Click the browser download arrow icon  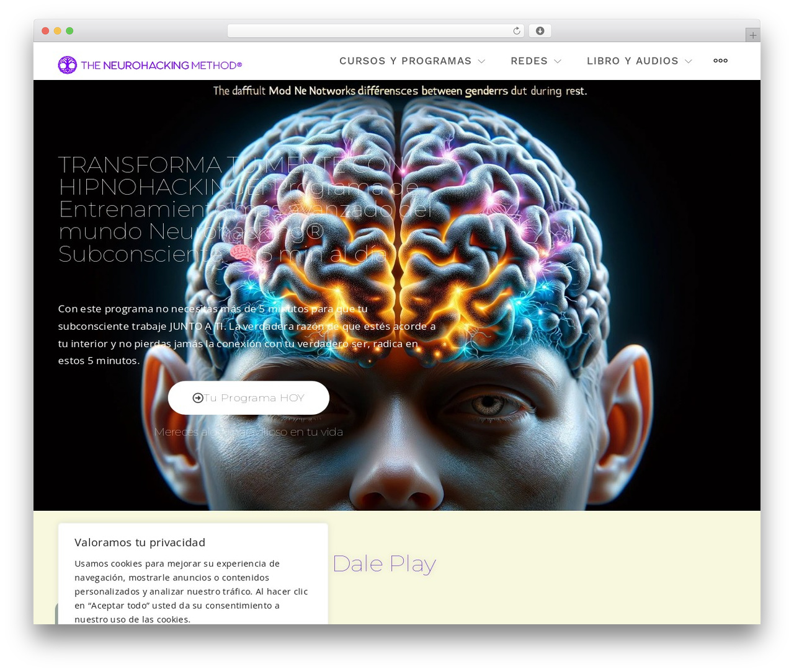tap(540, 31)
